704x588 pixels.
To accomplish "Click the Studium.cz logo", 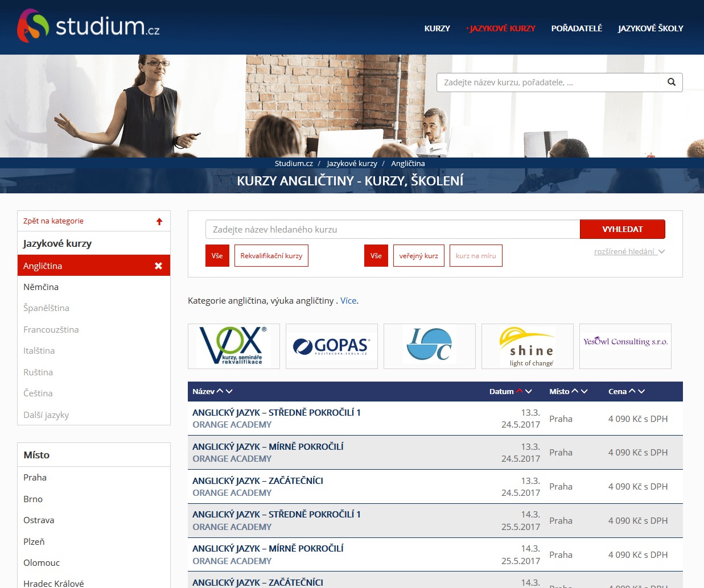I will [88, 26].
